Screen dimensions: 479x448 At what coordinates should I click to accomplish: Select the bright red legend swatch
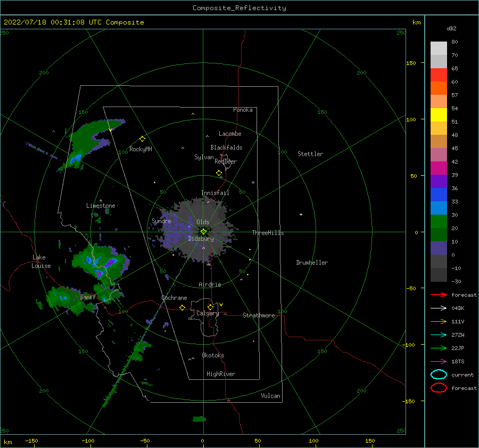click(439, 75)
